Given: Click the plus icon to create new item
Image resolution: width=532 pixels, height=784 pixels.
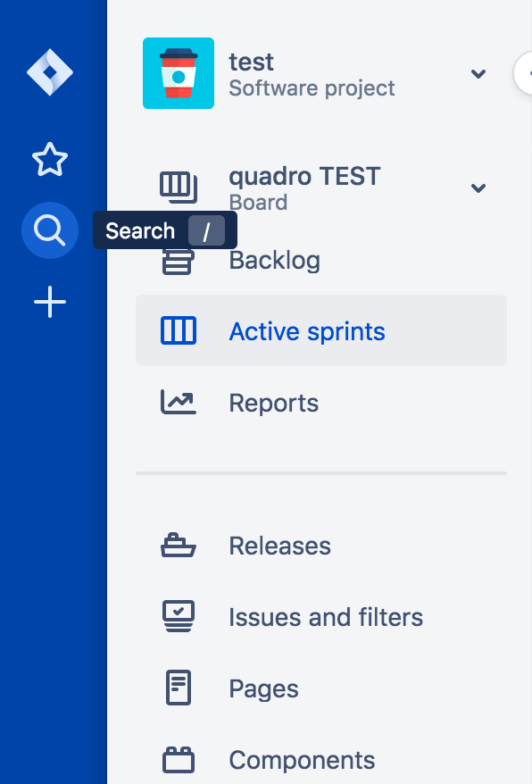Looking at the screenshot, I should pos(49,302).
